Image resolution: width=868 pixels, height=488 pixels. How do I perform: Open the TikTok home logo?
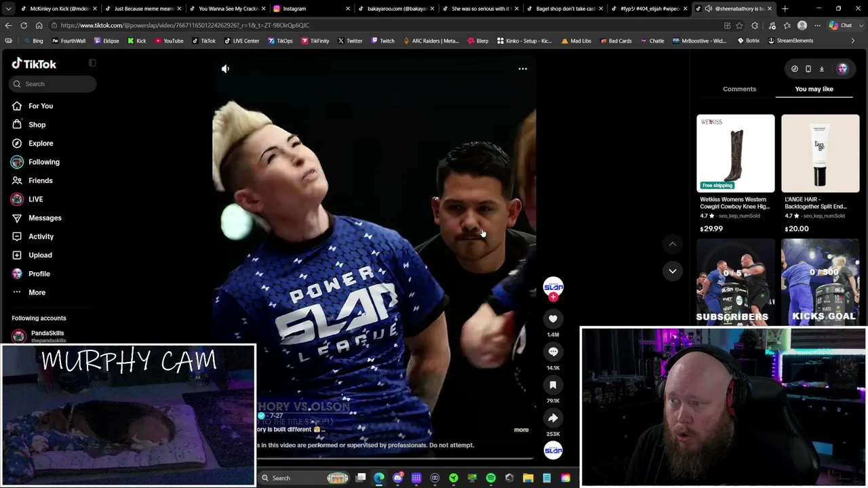[x=34, y=64]
